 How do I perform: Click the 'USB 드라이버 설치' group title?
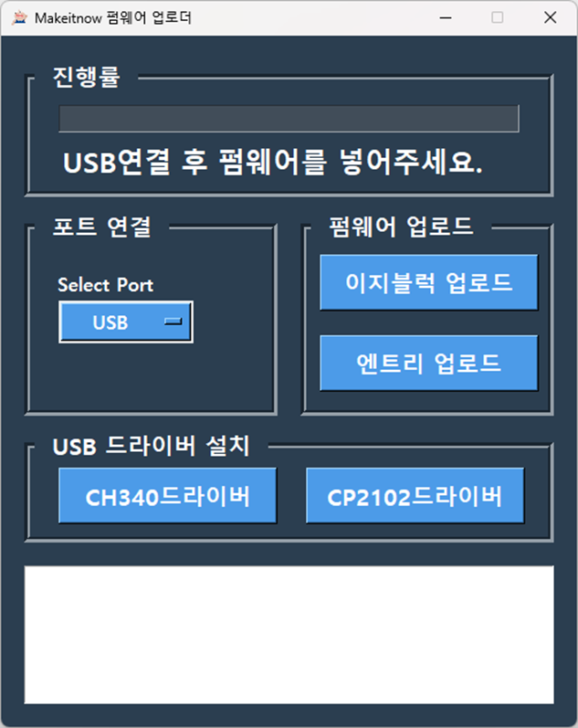click(x=152, y=447)
